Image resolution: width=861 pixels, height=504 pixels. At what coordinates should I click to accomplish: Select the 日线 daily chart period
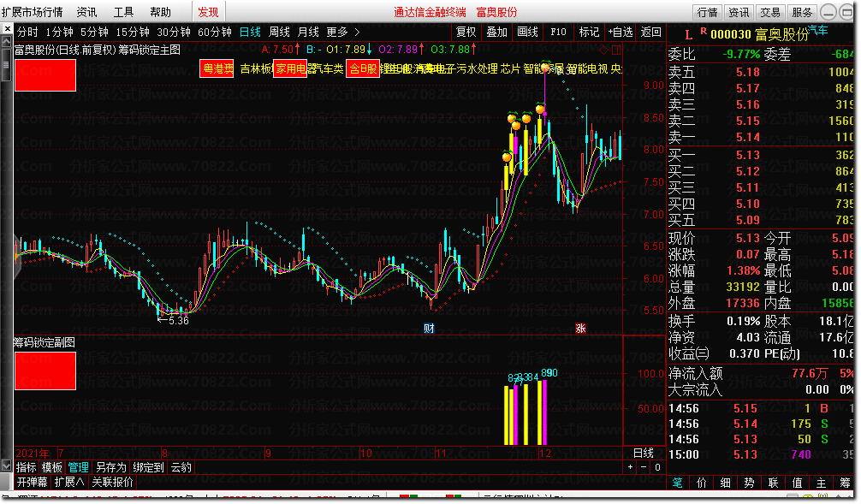(251, 32)
